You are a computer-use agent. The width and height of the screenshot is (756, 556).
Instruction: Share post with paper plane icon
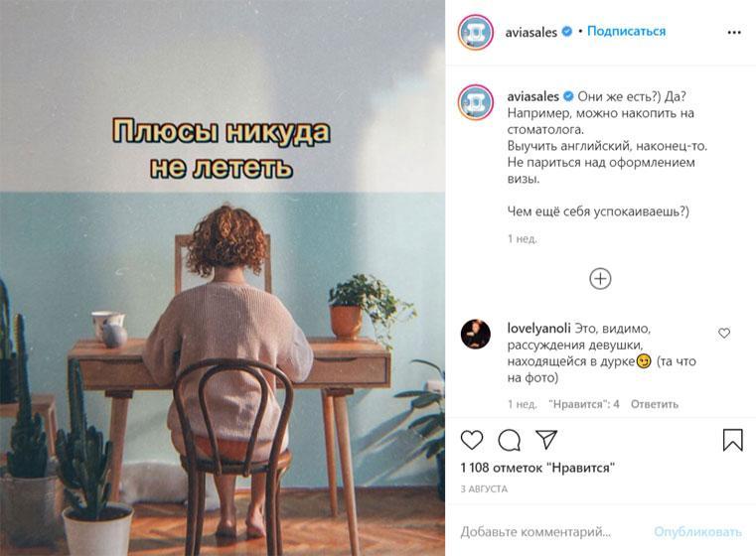(546, 440)
